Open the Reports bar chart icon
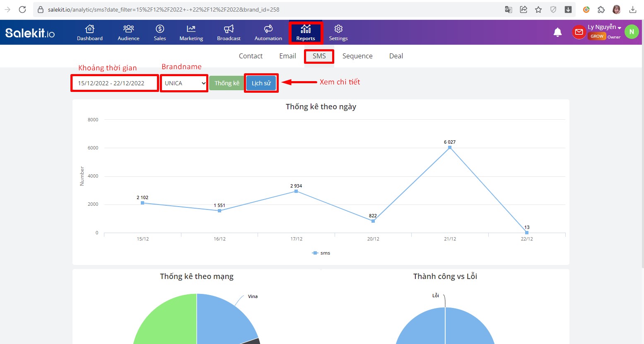Screen dimensions: 644x344 (306, 29)
